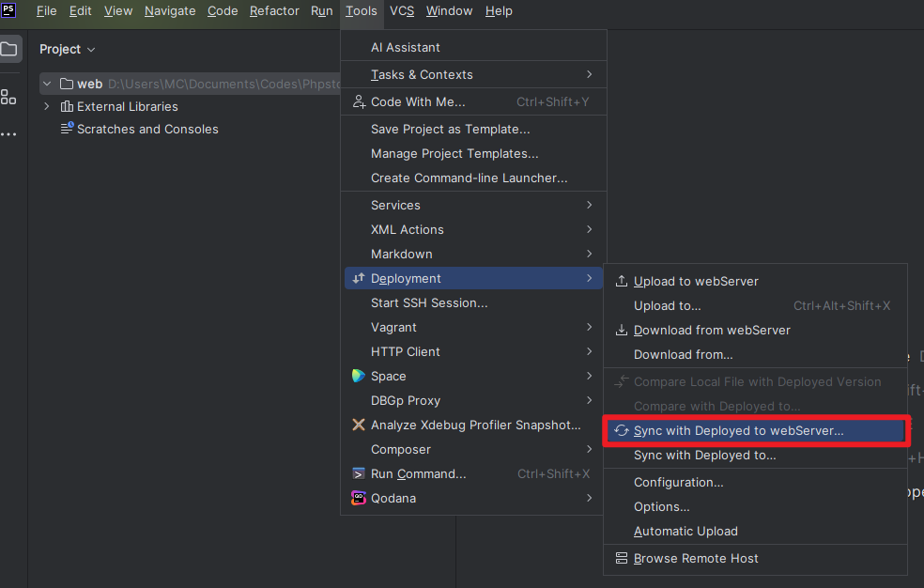Open the File menu
The image size is (924, 588).
pos(47,11)
